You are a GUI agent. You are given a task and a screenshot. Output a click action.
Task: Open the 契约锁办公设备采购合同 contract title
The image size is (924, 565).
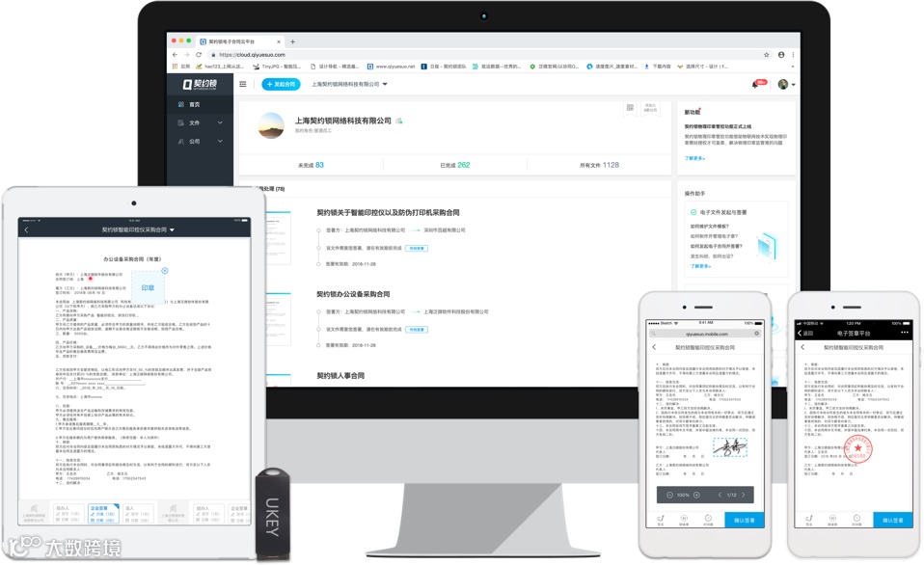point(353,294)
